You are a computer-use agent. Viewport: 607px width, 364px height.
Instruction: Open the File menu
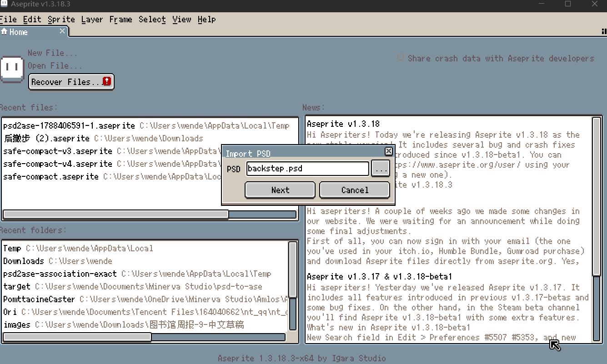tap(8, 20)
